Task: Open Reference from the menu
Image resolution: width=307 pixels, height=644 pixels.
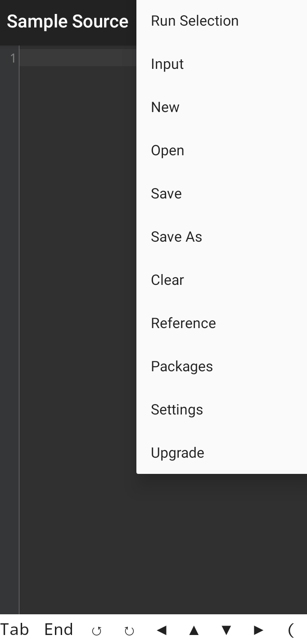Action: pos(221,323)
